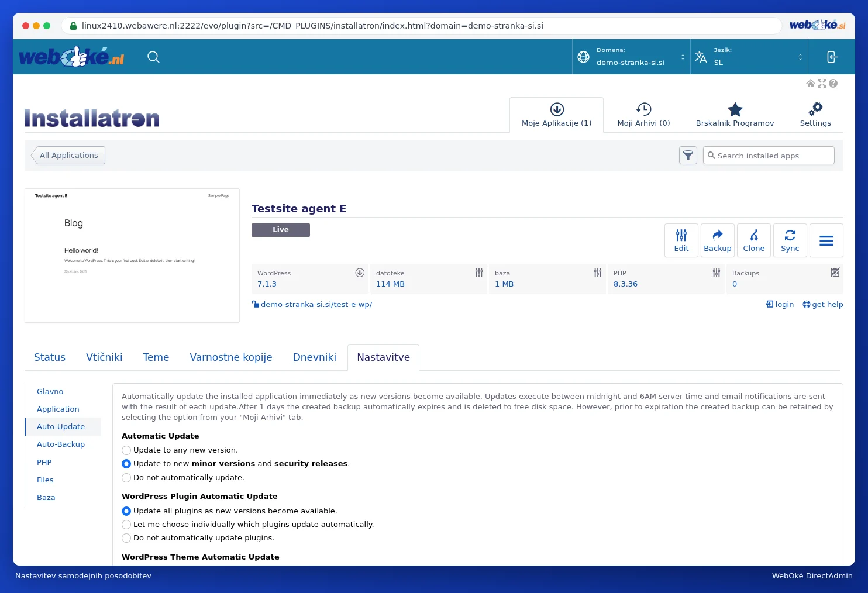This screenshot has width=868, height=593.
Task: Open PHP settings section in sidebar
Action: 44,462
